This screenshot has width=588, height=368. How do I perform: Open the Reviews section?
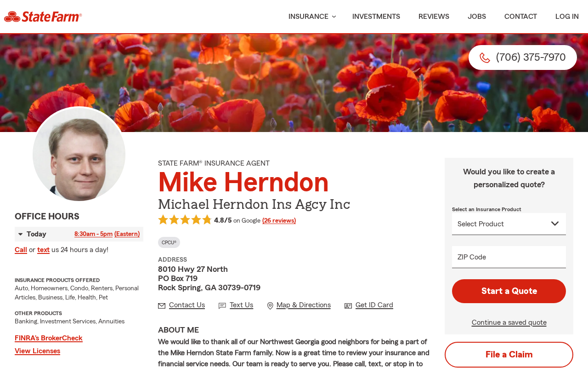[x=434, y=17]
